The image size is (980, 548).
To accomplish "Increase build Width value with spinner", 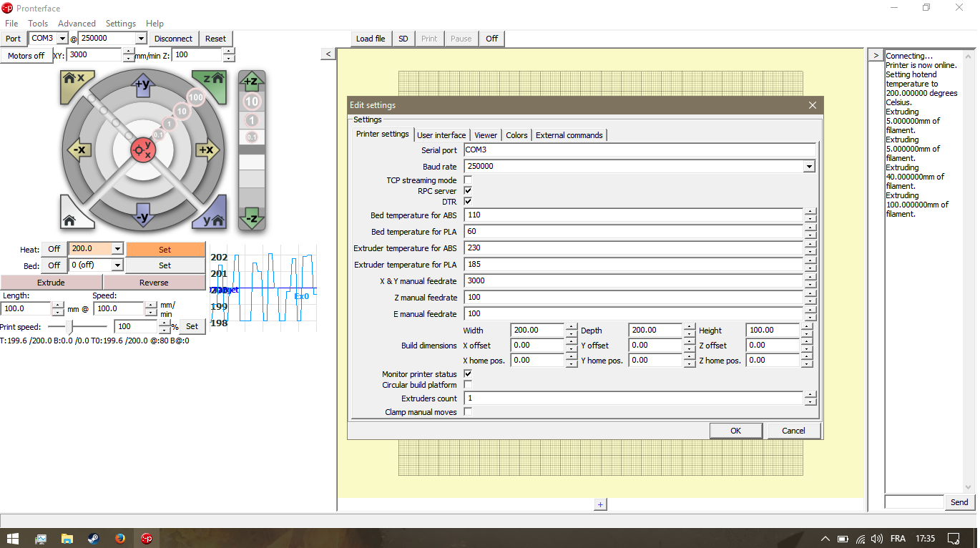I will [x=571, y=327].
